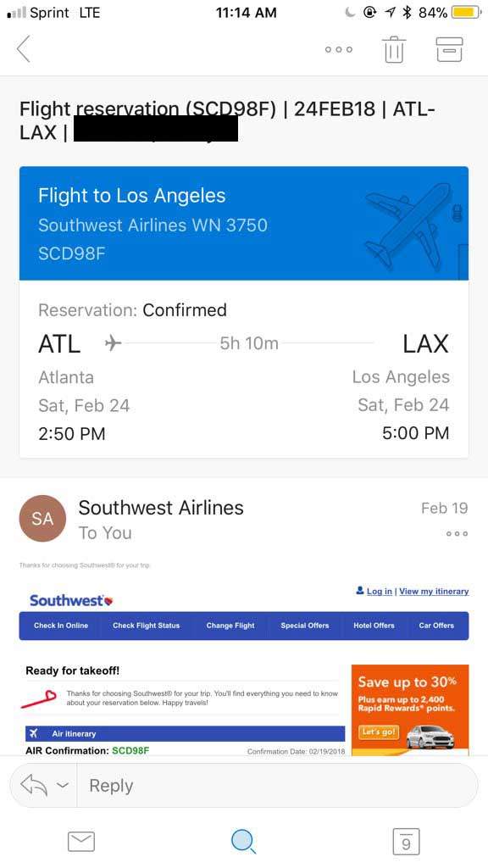Tap the mail tab icon in bottom bar
The height and width of the screenshot is (868, 488).
[81, 842]
